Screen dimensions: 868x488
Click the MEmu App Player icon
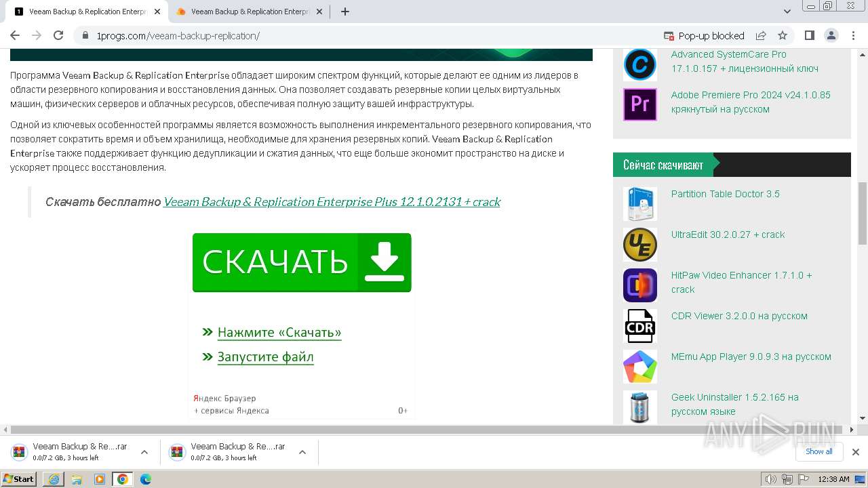click(x=639, y=367)
